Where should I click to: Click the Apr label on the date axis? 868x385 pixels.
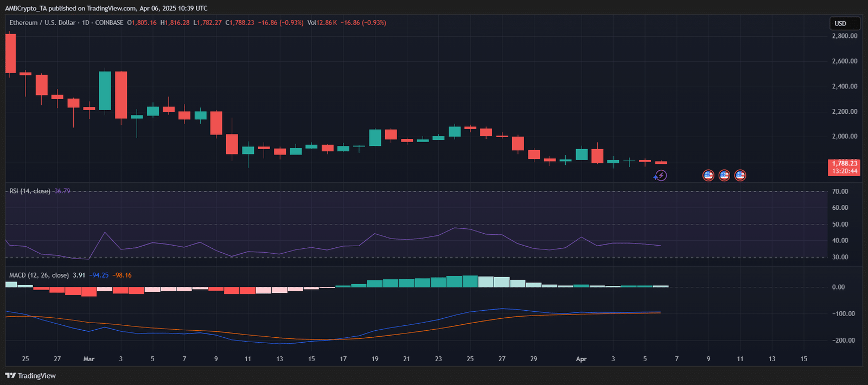[x=581, y=359]
